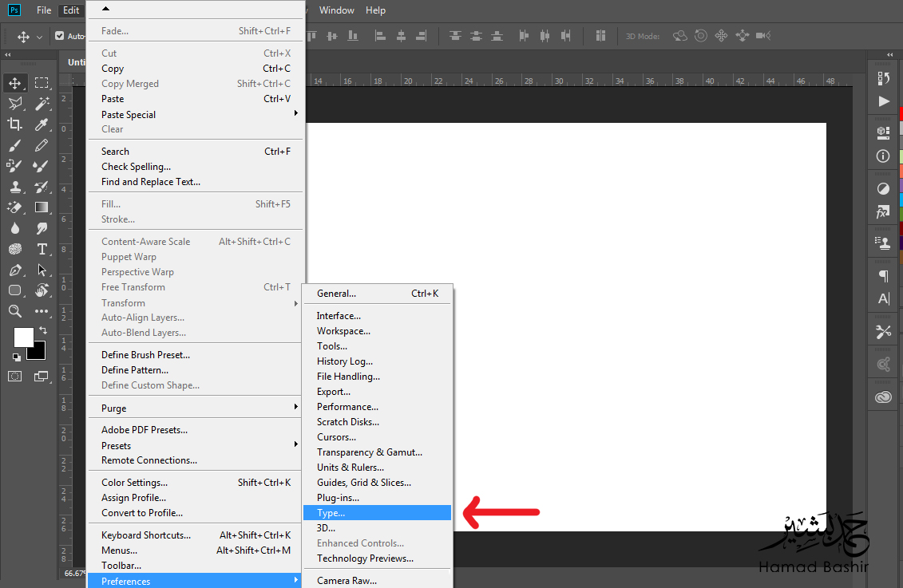Select the Gradient tool

(x=42, y=207)
